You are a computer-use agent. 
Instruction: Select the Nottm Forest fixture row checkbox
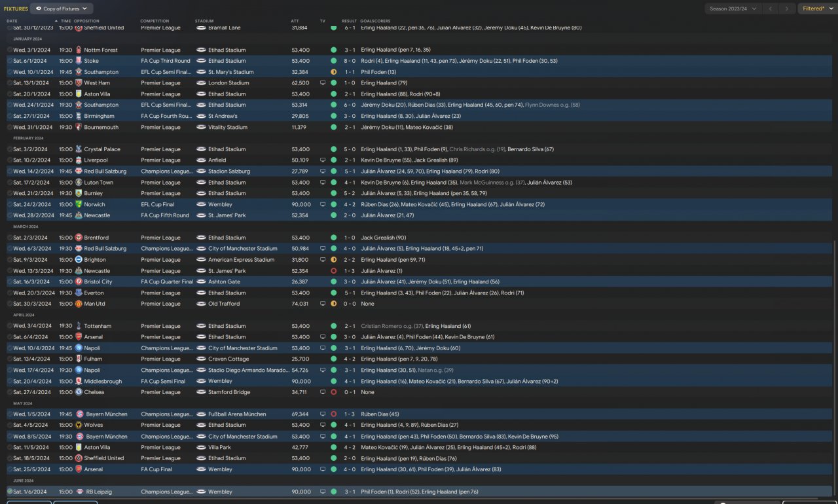[10, 50]
